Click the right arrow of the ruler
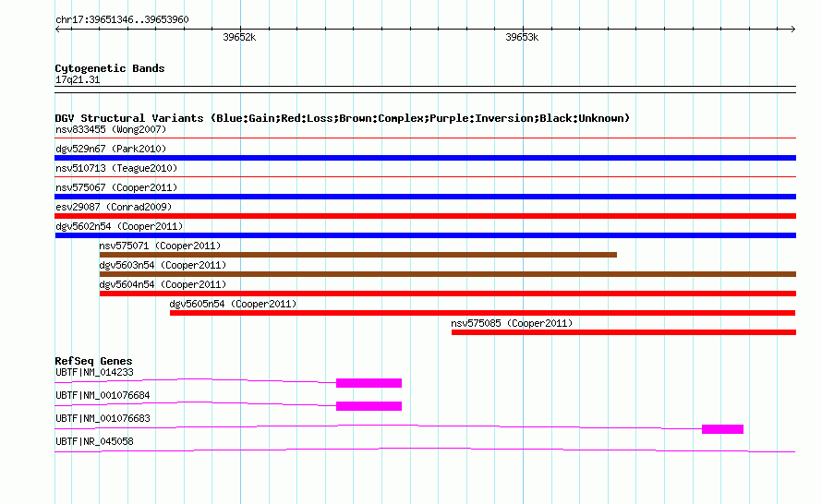Image resolution: width=822 pixels, height=504 pixels. [792, 30]
